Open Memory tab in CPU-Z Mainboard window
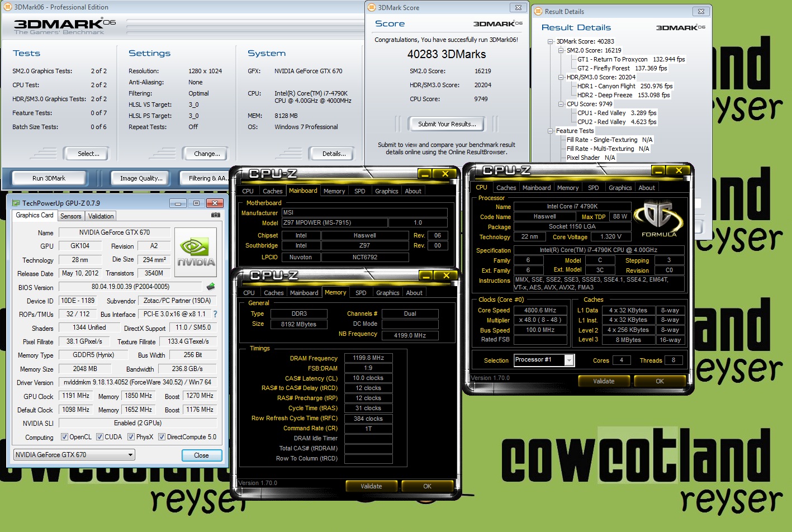Viewport: 792px width, 532px height. click(x=334, y=191)
